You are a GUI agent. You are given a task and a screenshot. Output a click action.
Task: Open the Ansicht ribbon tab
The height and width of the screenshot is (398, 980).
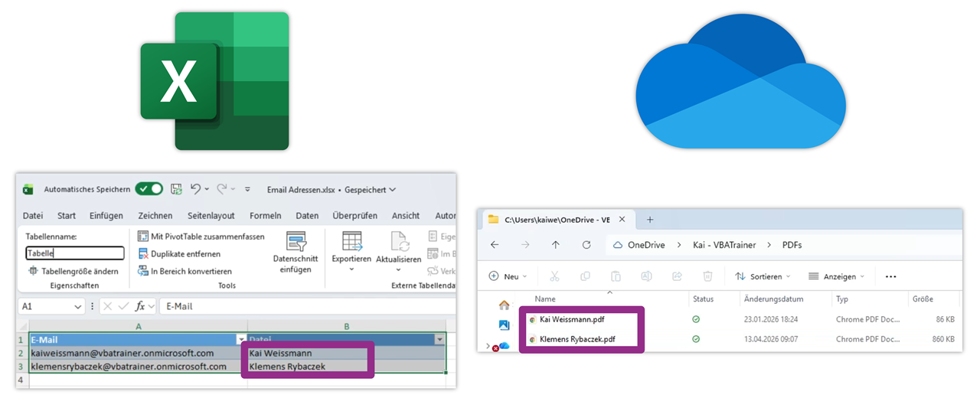(x=406, y=216)
